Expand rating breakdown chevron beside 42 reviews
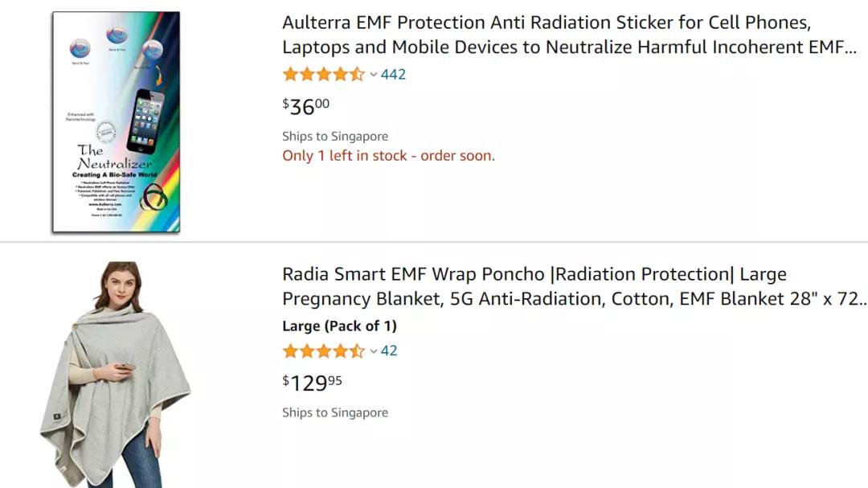The image size is (868, 488). coord(374,351)
